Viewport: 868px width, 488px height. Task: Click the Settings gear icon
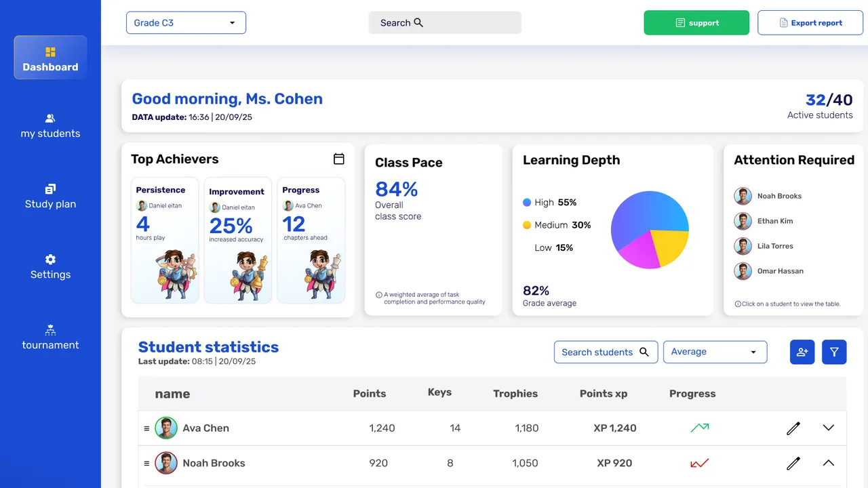click(x=50, y=260)
